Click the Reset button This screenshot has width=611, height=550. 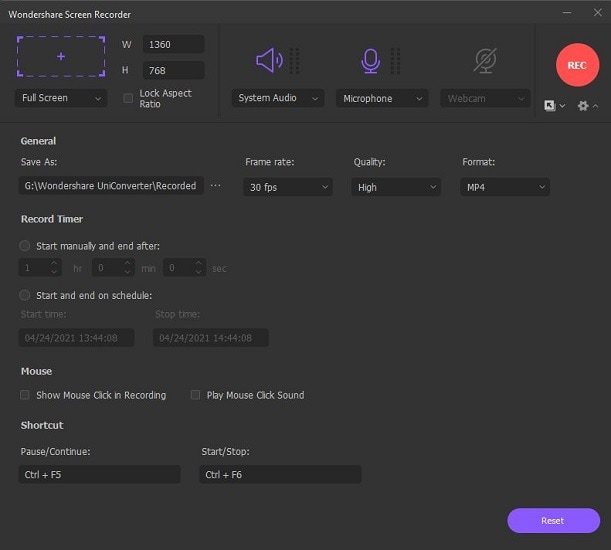[553, 520]
